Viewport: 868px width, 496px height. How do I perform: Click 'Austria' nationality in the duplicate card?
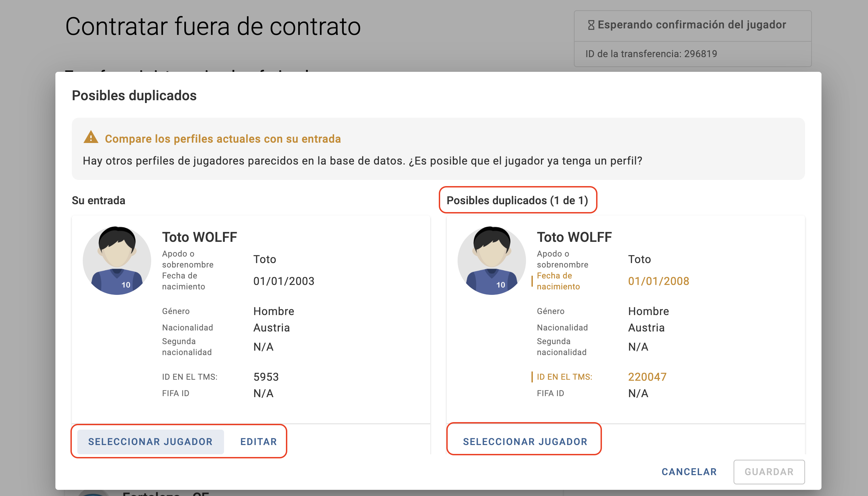click(646, 327)
